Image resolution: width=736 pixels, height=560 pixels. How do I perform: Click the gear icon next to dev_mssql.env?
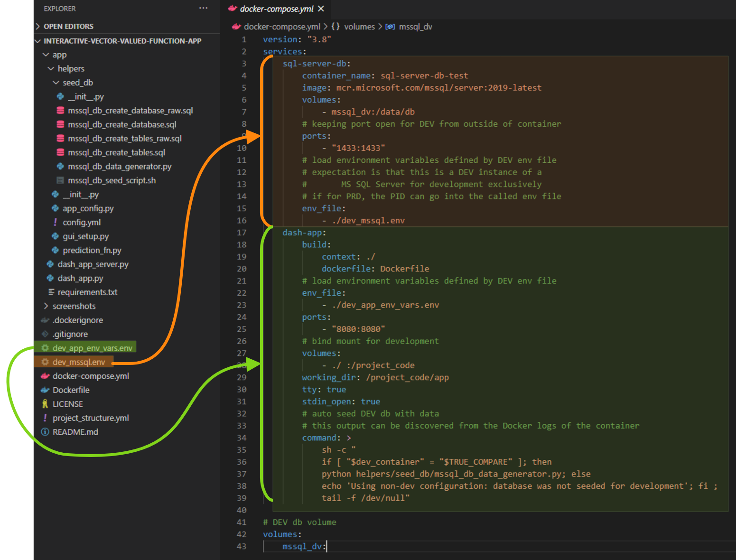(45, 362)
